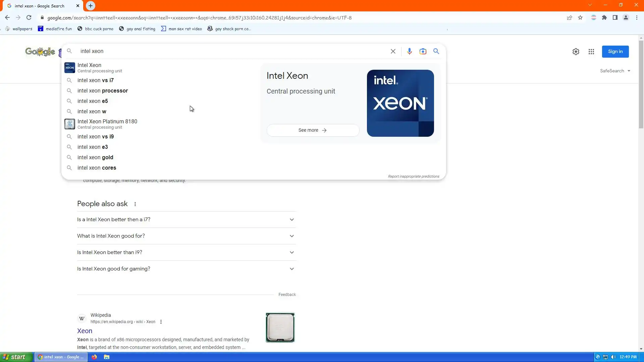Open the SafeSearch dropdown
This screenshot has width=644, height=362.
615,71
